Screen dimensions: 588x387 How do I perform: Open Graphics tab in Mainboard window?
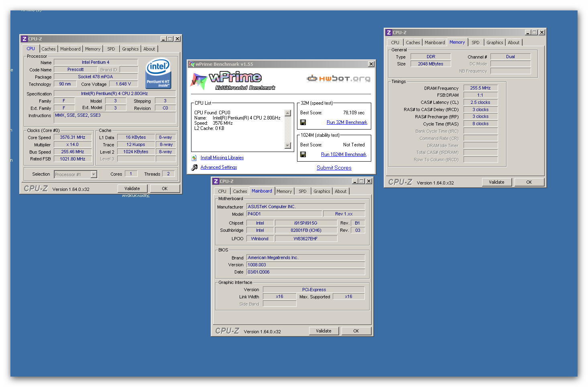pos(322,191)
